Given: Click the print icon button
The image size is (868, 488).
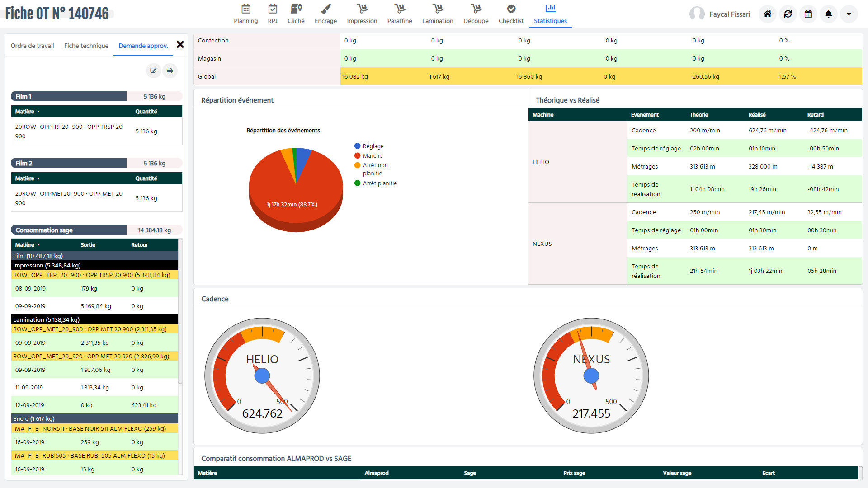Looking at the screenshot, I should (x=170, y=70).
